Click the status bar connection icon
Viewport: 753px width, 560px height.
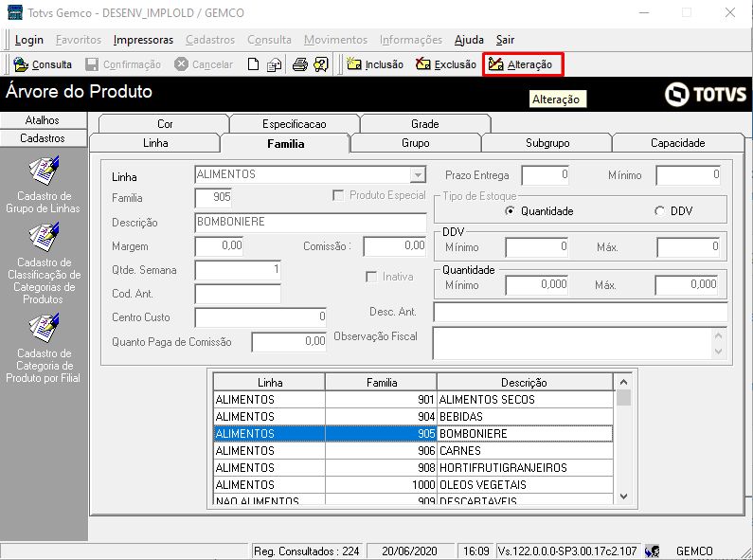pos(653,551)
